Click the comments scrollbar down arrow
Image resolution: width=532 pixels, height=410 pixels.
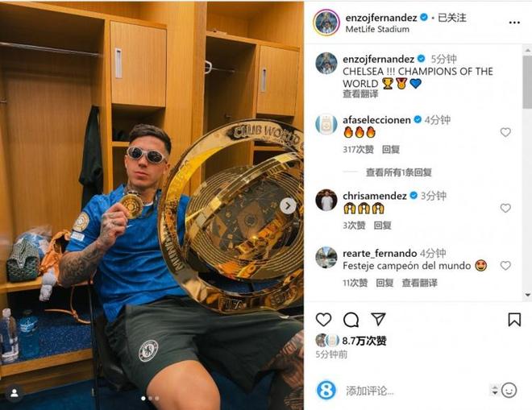pos(528,295)
